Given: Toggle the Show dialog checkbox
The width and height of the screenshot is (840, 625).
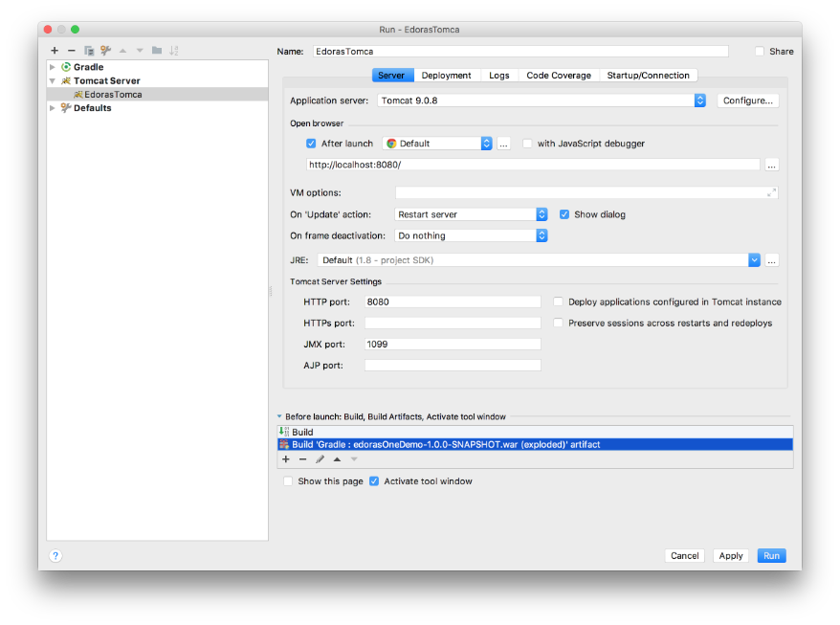Looking at the screenshot, I should point(564,214).
